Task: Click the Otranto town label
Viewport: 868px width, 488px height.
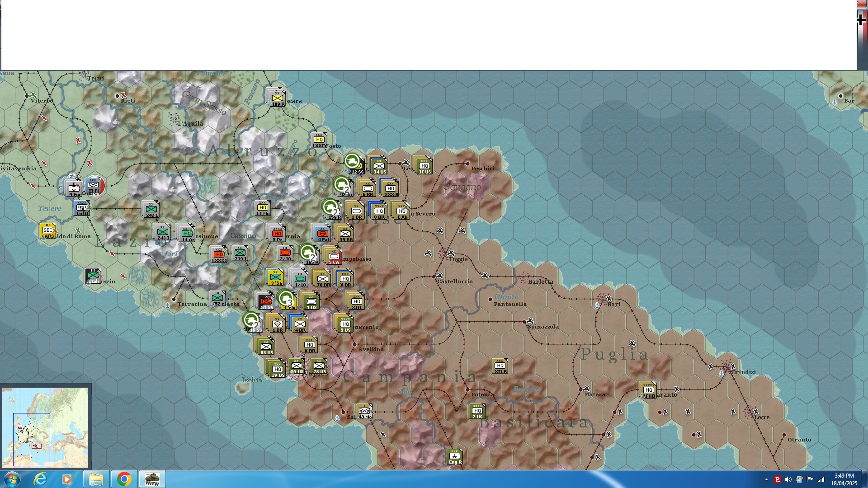Action: point(799,440)
